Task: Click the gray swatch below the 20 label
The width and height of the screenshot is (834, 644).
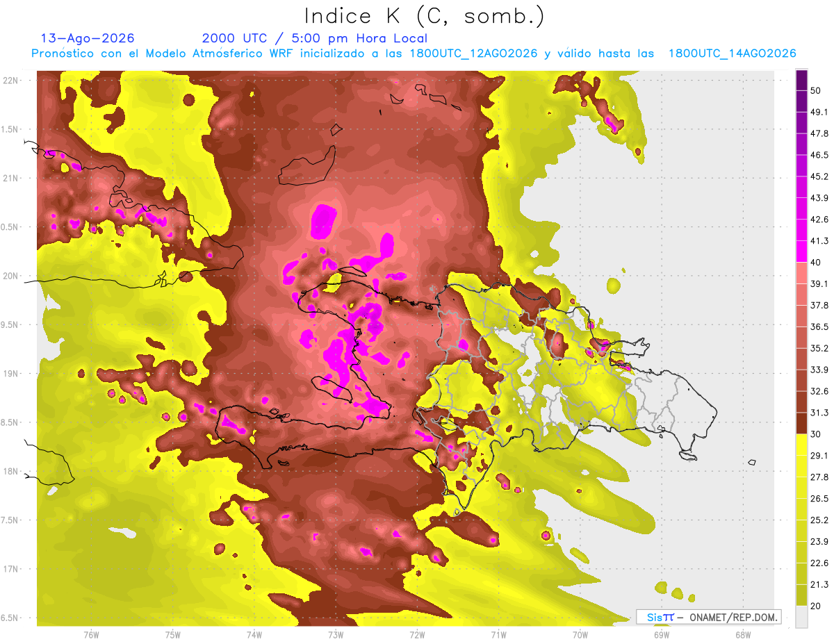Action: (802, 616)
